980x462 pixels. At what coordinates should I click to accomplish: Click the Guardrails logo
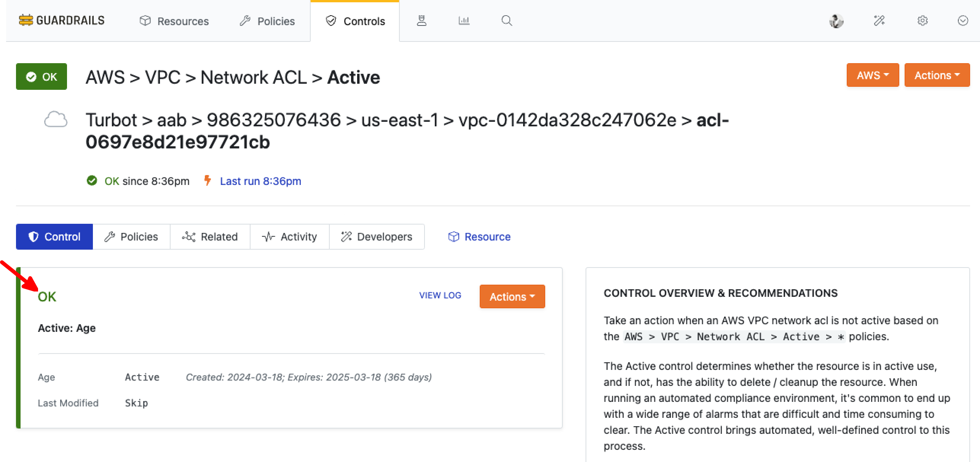click(62, 21)
